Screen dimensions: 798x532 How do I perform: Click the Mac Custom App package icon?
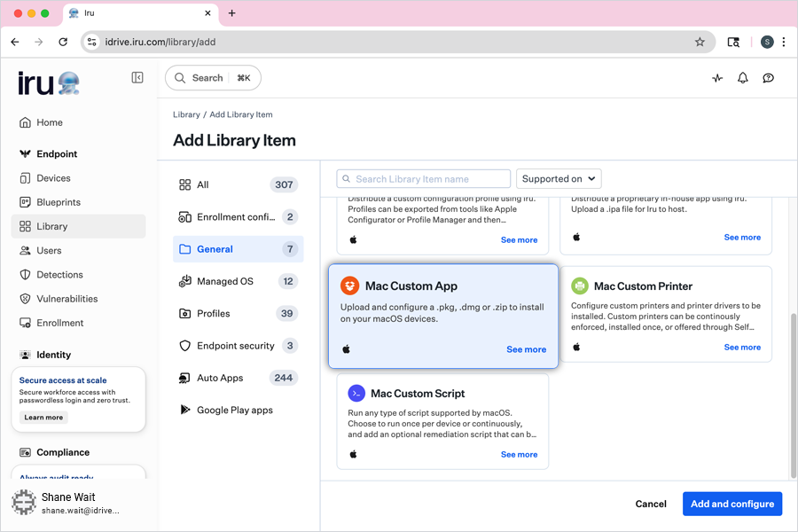coord(349,286)
